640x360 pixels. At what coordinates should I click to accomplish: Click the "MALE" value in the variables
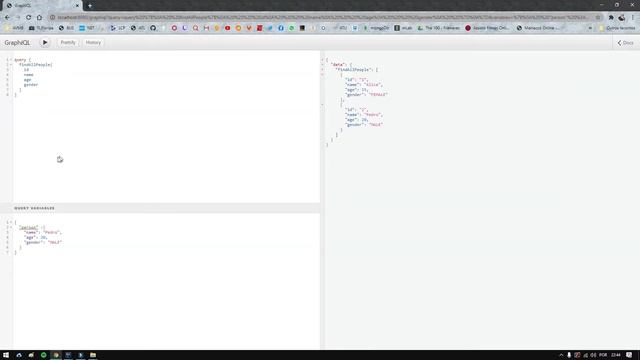(x=55, y=242)
